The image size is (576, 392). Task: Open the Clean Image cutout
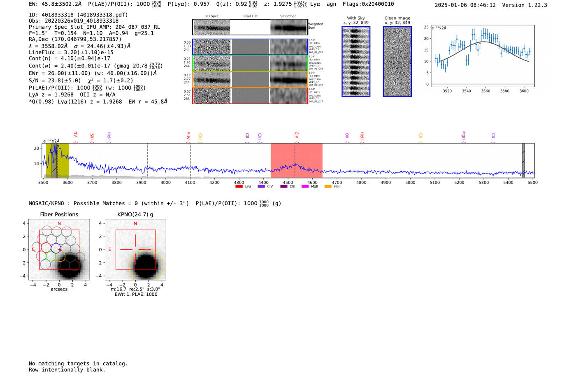click(x=397, y=61)
